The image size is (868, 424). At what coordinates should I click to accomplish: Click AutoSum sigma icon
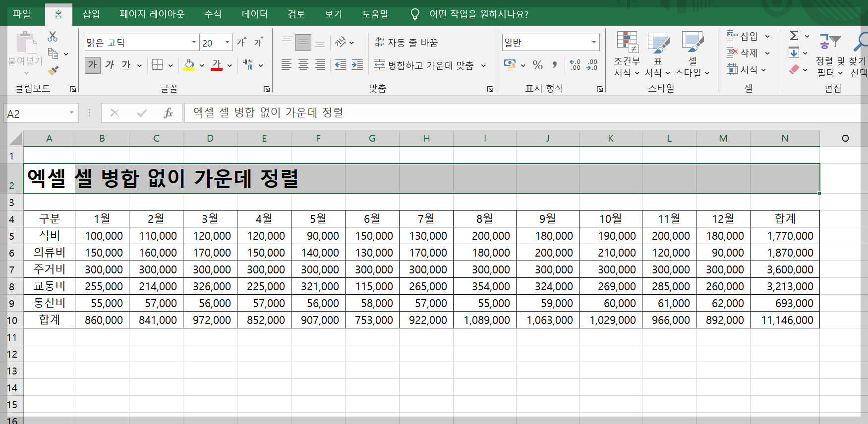point(794,36)
